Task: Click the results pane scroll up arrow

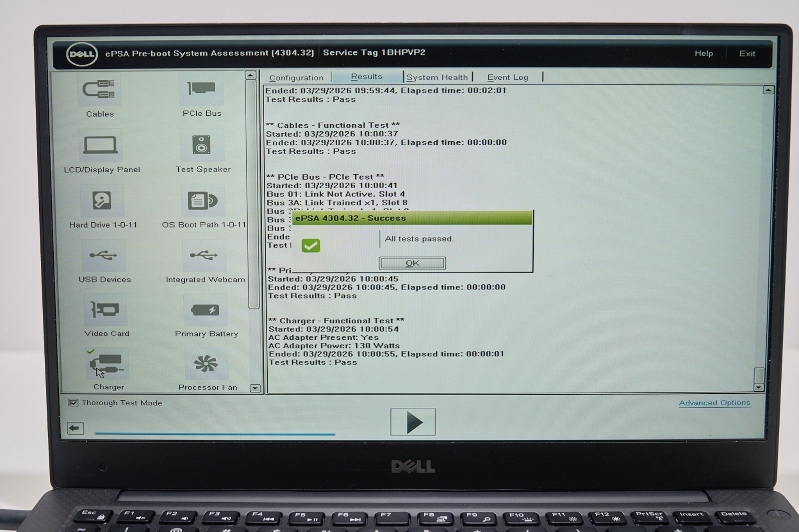Action: (769, 90)
